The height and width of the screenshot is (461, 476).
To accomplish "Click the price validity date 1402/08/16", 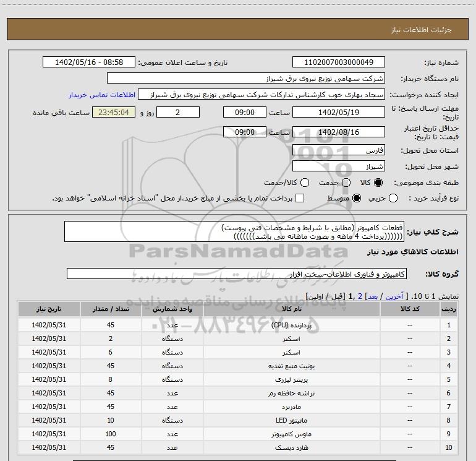I will 339,132.
